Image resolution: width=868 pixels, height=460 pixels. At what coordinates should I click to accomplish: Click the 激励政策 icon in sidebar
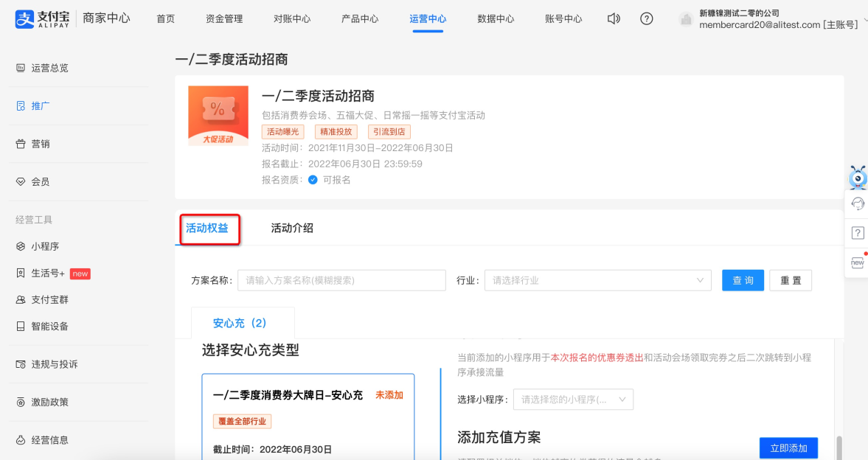[x=21, y=402]
